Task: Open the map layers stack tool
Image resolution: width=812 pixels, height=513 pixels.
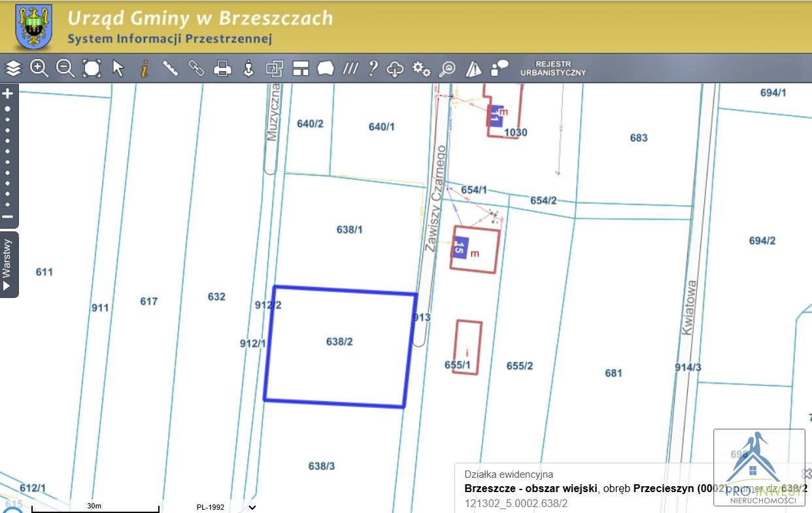Action: coord(14,68)
